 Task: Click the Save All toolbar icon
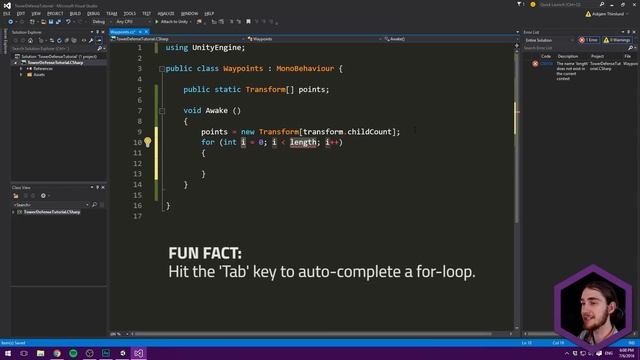[x=58, y=22]
